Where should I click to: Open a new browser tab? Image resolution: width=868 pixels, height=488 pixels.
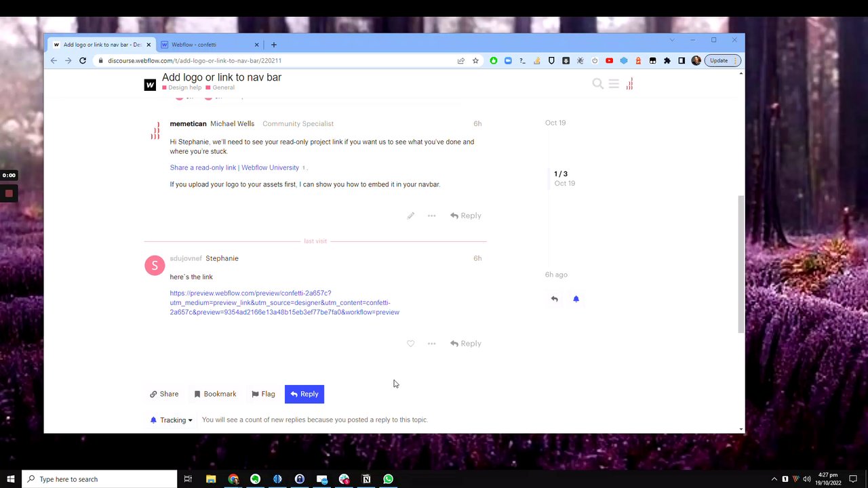[274, 45]
